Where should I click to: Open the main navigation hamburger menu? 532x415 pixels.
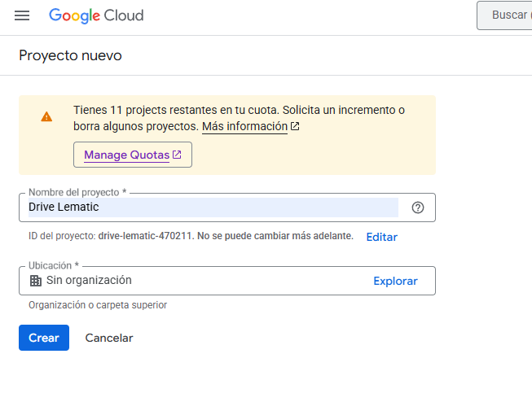click(22, 15)
